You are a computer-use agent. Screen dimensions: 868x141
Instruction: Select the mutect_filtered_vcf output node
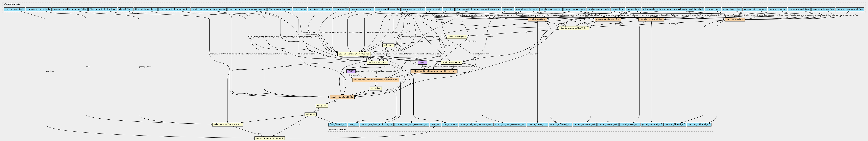point(608,124)
